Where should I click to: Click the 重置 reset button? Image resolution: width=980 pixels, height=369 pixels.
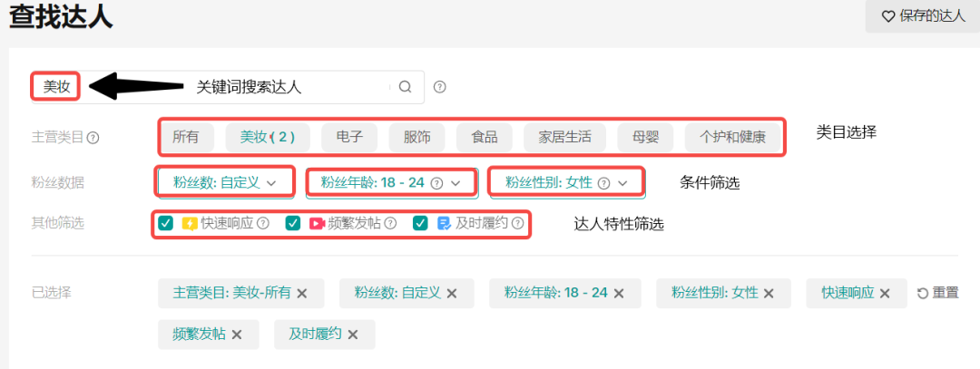(937, 293)
